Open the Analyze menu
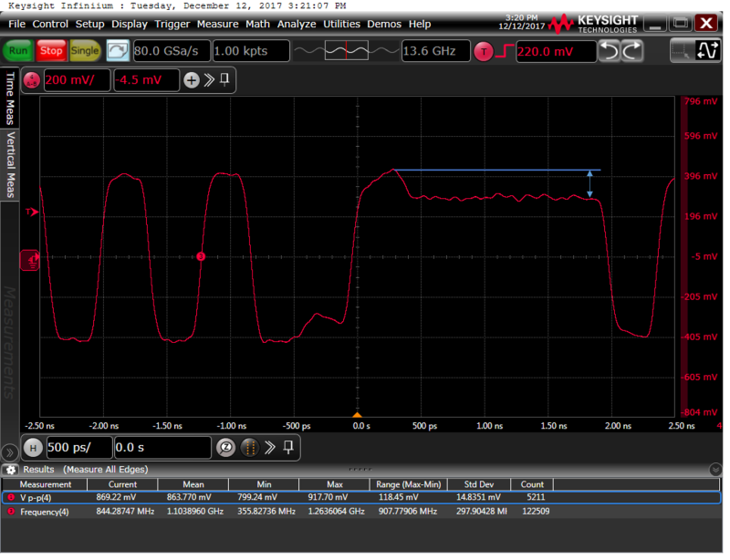730x560 pixels. 297,24
